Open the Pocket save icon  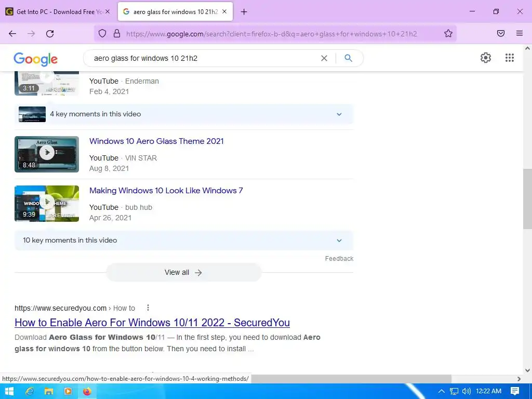point(501,33)
